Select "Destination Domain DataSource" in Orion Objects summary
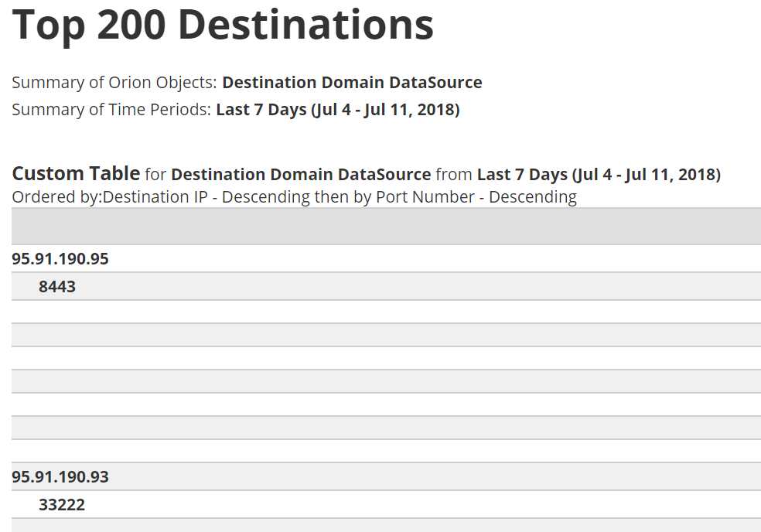 pyautogui.click(x=352, y=83)
